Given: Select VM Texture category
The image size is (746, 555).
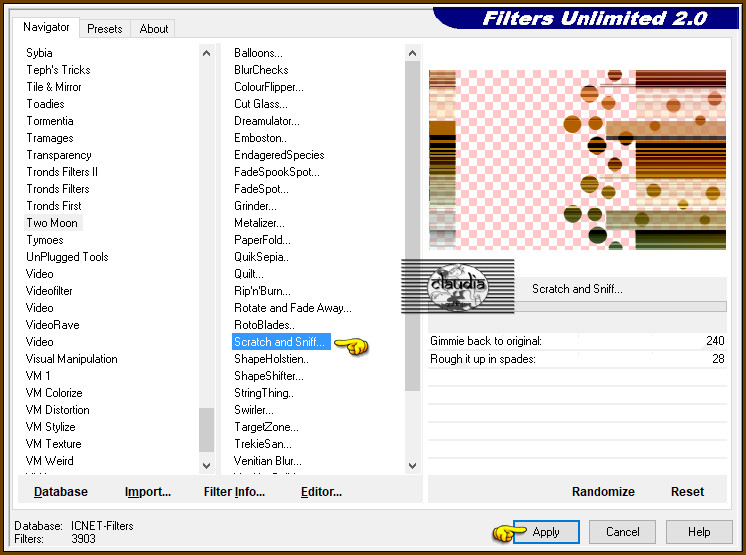Looking at the screenshot, I should [53, 444].
